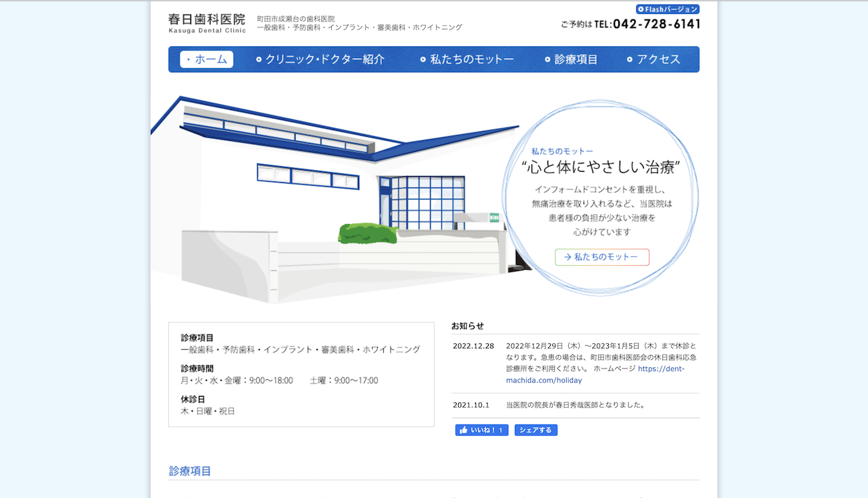Open クリニック・ドクター紹介 in the navigation bar
868x498 pixels.
tap(320, 59)
